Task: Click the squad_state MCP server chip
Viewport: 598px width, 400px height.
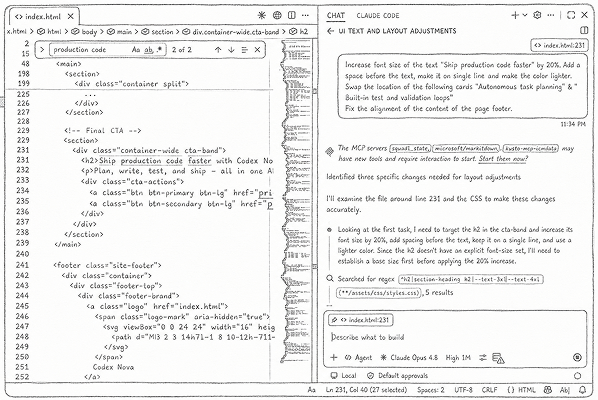Action: [410, 148]
